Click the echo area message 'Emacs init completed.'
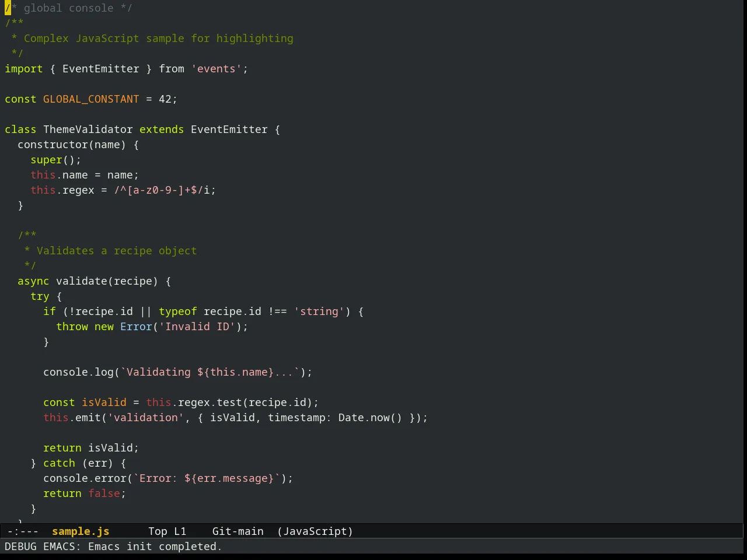Screen dimensions: 747x560 coord(155,547)
